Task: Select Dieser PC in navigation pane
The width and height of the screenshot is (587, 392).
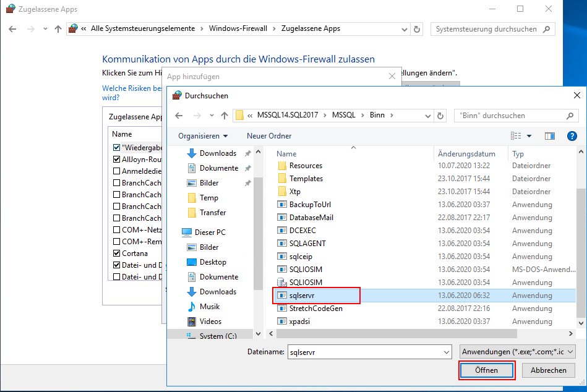Action: tap(210, 232)
